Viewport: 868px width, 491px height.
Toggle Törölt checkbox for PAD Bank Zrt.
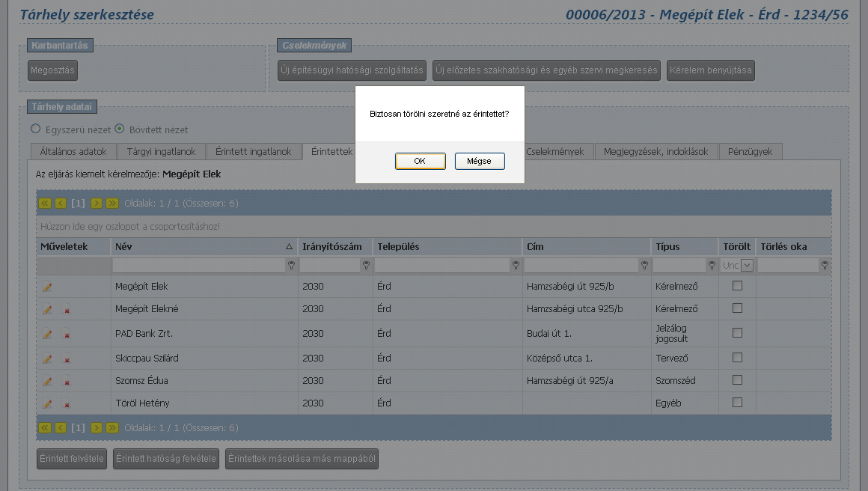tap(737, 332)
